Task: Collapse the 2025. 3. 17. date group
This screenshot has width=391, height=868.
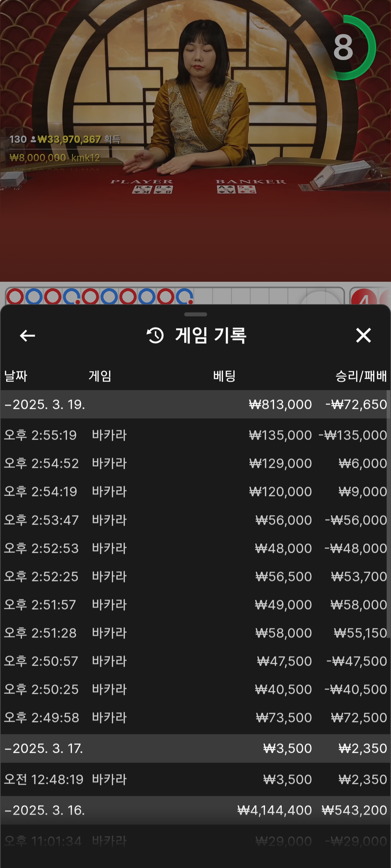Action: click(x=44, y=748)
